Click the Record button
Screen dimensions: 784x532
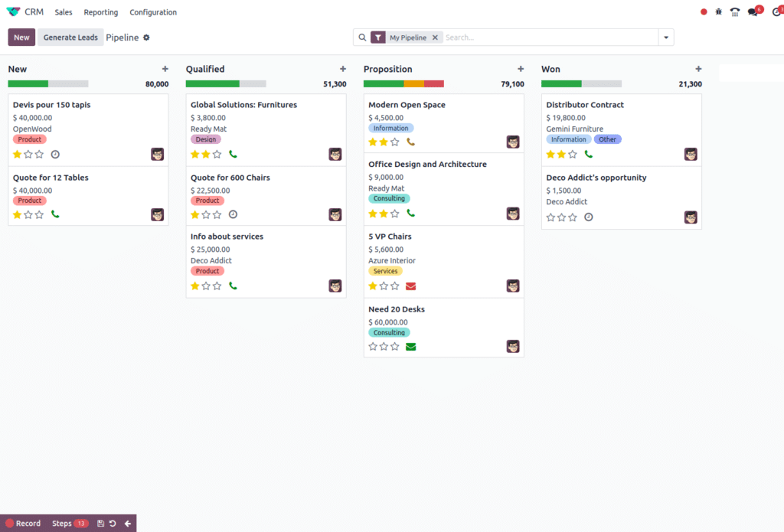click(24, 524)
